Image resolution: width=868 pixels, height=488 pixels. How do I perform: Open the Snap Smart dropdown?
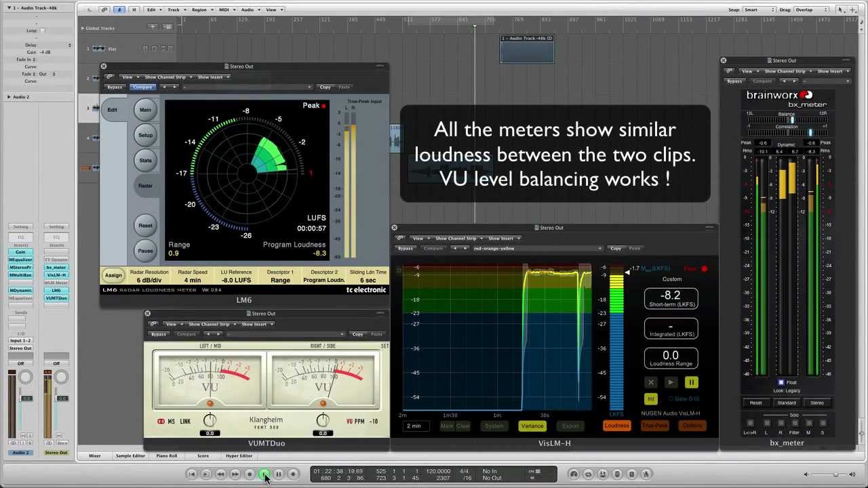click(x=759, y=9)
